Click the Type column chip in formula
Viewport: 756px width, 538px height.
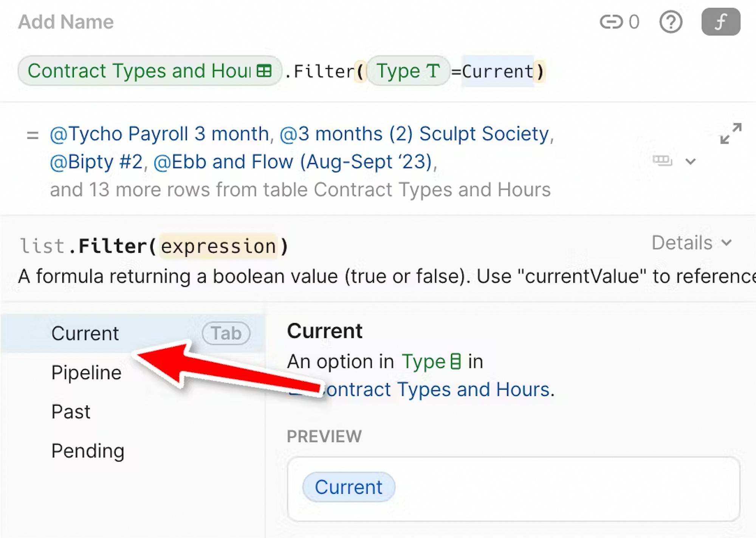[x=408, y=71]
